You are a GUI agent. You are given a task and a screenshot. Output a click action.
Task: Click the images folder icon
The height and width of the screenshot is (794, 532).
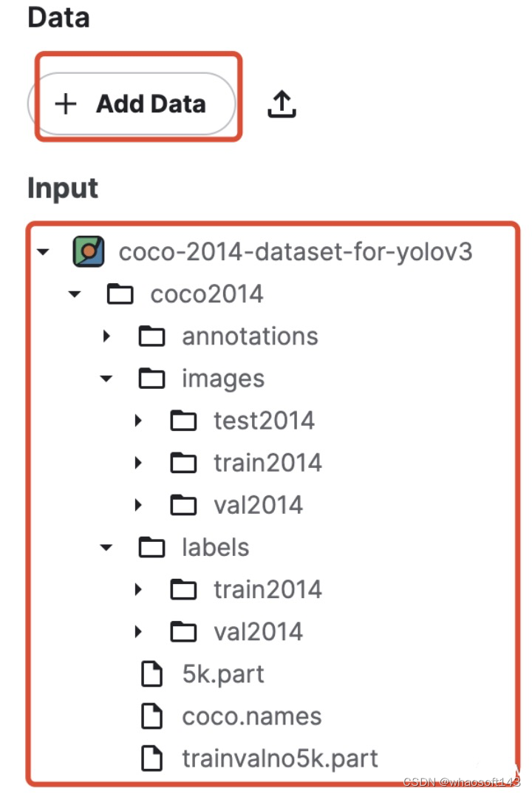click(x=153, y=378)
